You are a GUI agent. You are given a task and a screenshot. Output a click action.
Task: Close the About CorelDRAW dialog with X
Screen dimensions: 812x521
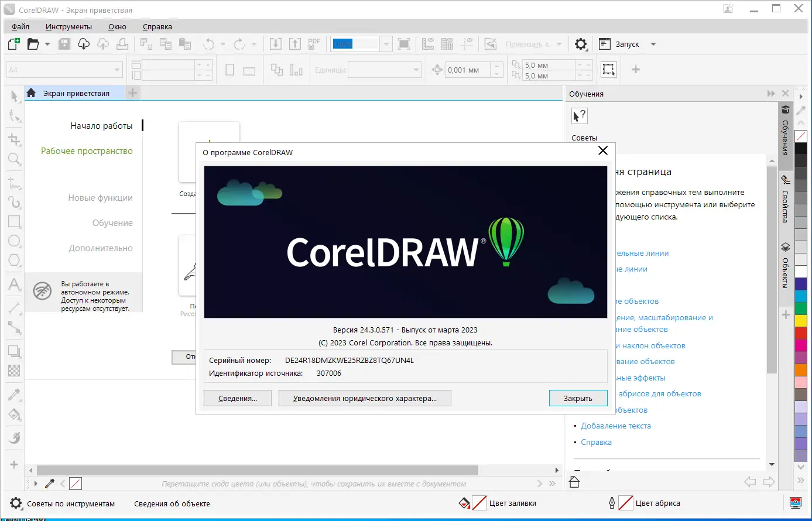pyautogui.click(x=603, y=151)
